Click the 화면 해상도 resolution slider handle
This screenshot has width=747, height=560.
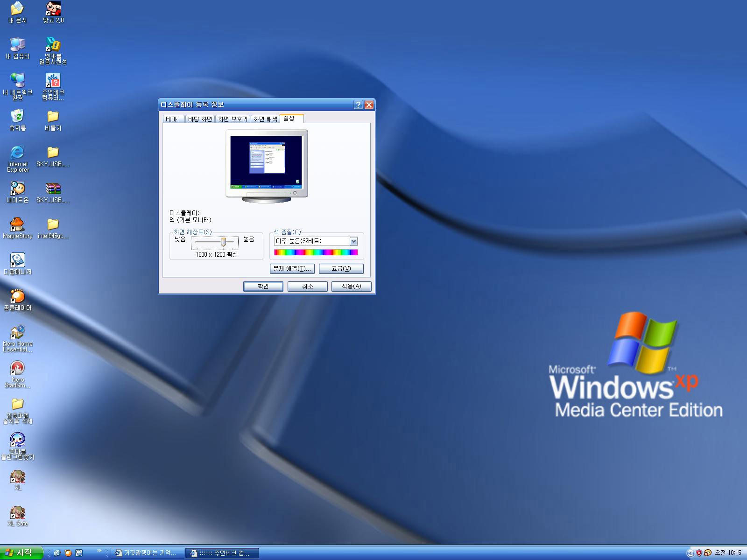coord(223,242)
